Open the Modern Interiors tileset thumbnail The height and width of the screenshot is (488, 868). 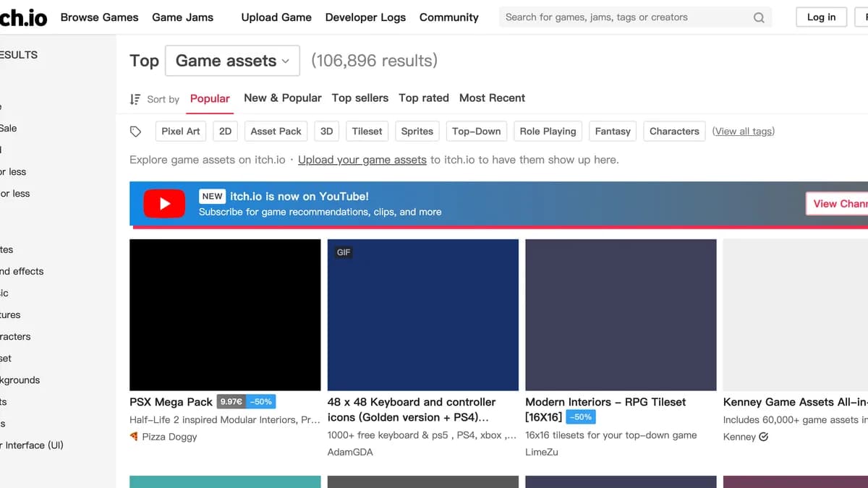pyautogui.click(x=621, y=315)
